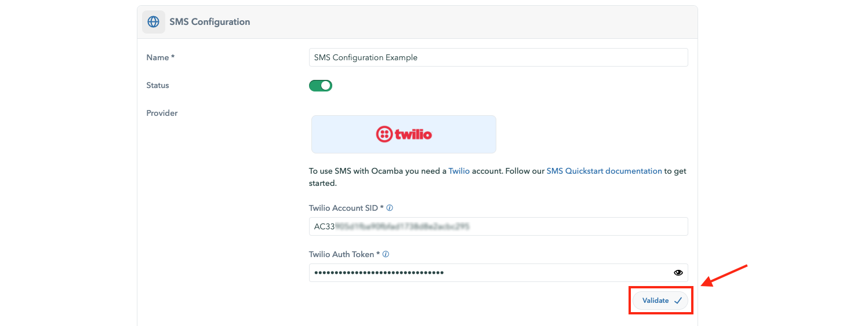Click the Twilio Auth Token * label text
This screenshot has width=868, height=326.
coord(344,254)
